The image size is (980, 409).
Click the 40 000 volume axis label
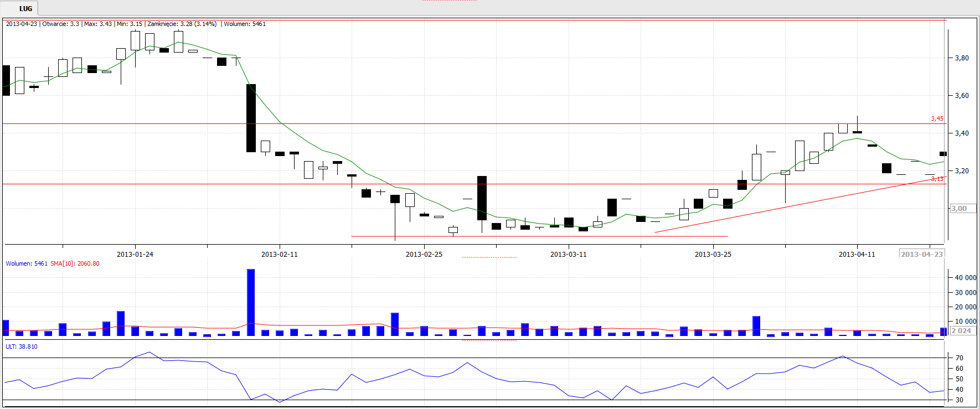(966, 278)
